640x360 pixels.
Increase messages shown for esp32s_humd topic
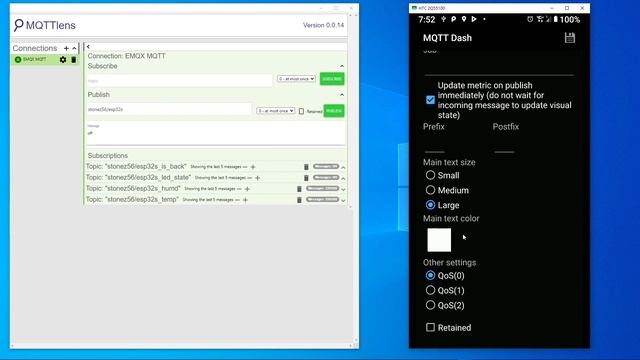tap(247, 189)
